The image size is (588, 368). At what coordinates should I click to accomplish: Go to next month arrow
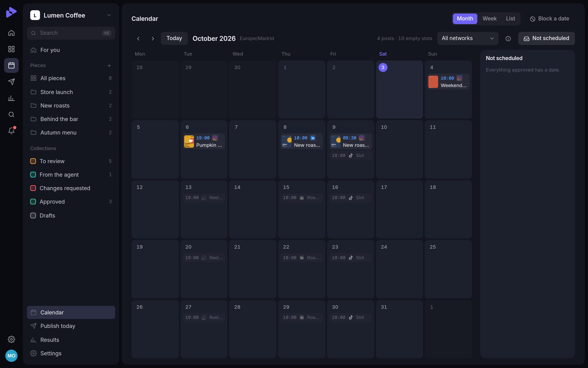[153, 39]
